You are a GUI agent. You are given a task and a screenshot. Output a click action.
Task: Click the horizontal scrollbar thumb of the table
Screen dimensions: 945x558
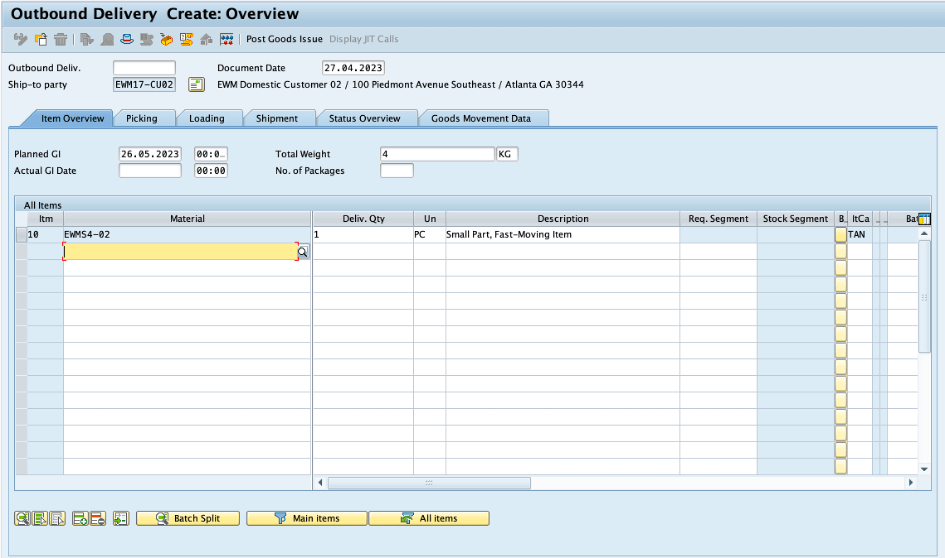click(429, 483)
